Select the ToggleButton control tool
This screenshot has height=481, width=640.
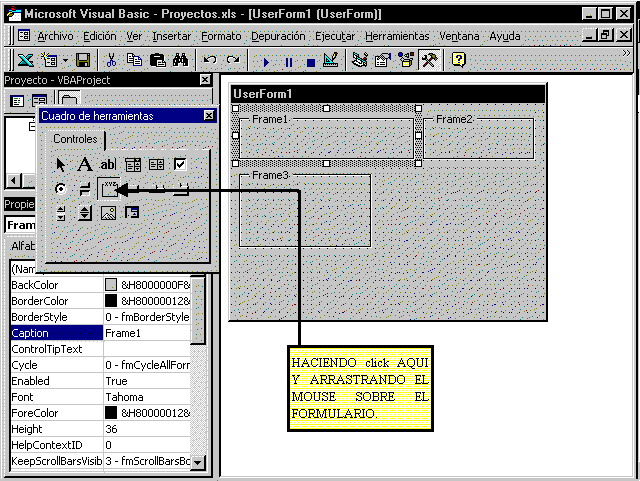click(84, 189)
